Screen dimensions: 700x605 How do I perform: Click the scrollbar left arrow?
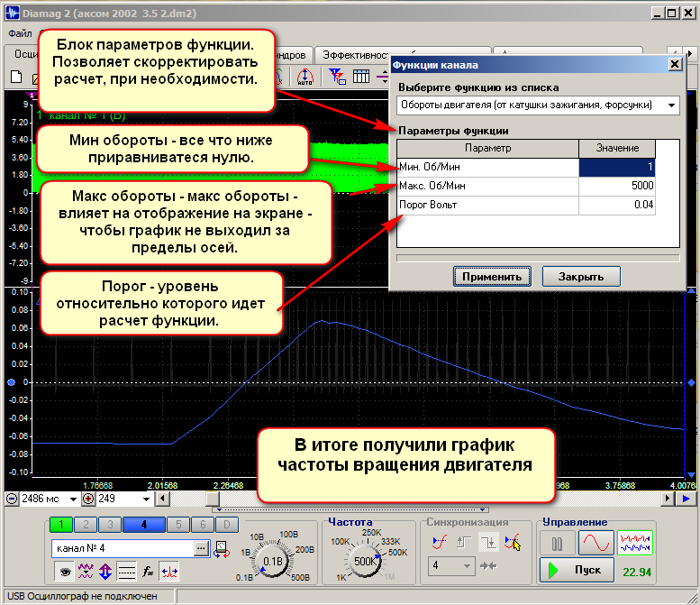162,499
